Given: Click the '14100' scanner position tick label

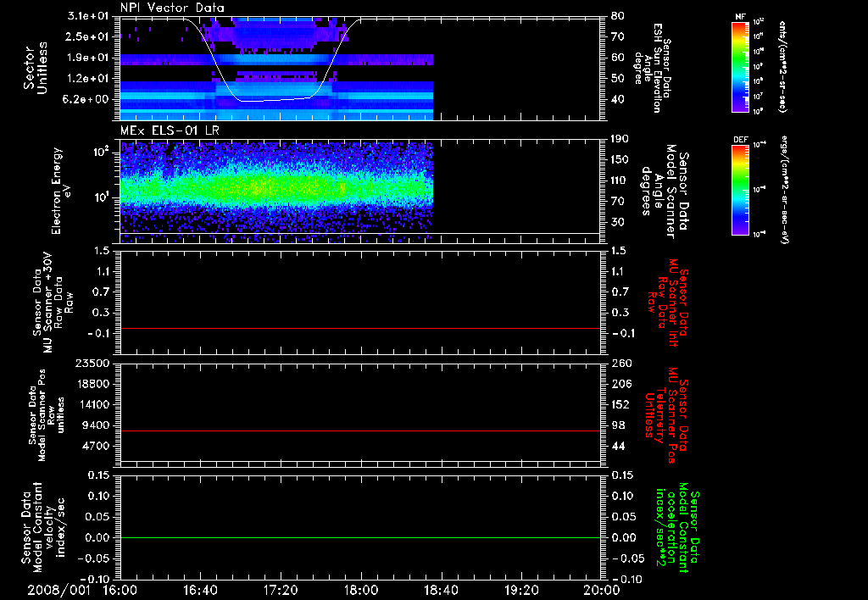Looking at the screenshot, I should tap(92, 404).
